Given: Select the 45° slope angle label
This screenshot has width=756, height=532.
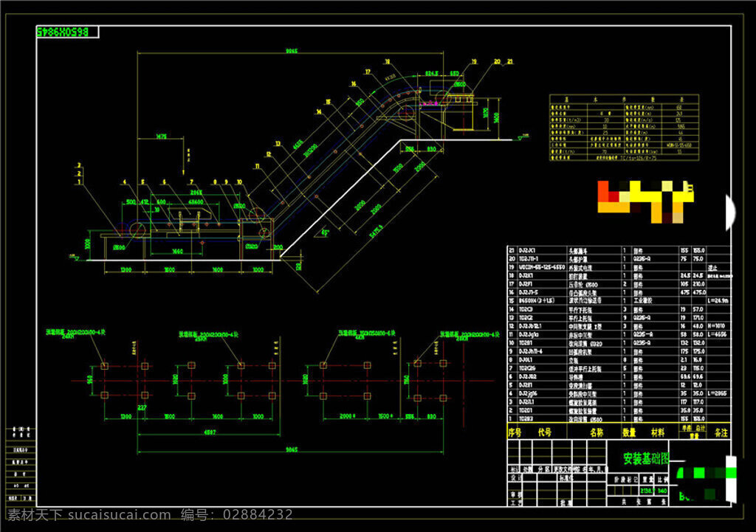Looking at the screenshot, I should 325,232.
